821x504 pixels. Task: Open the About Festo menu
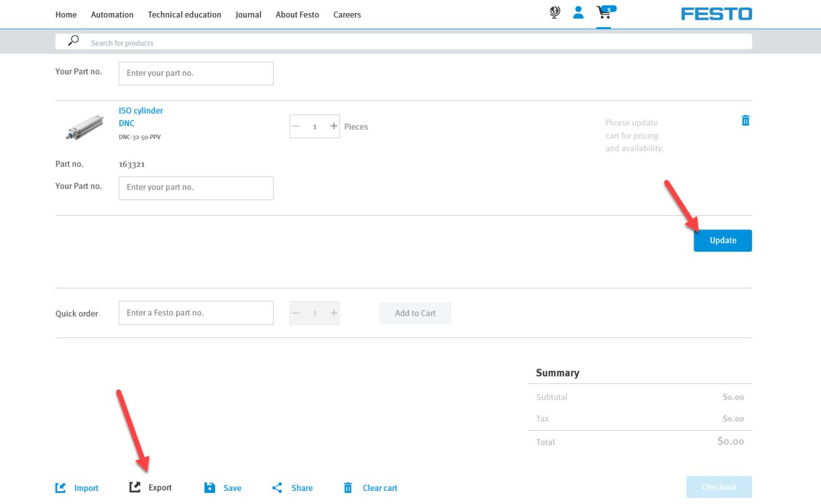[297, 14]
